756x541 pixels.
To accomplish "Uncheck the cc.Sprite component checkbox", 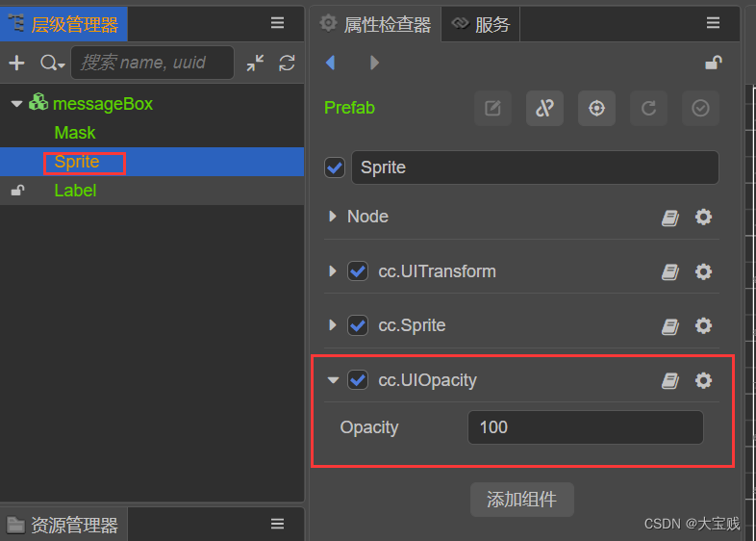I will tap(358, 326).
